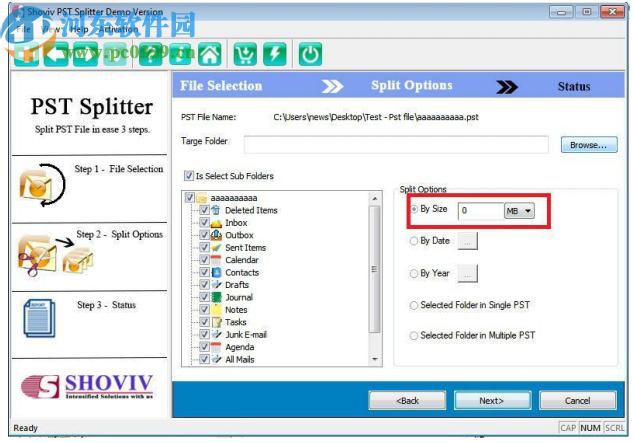Uncheck the Sent Items checkbox

pos(205,248)
